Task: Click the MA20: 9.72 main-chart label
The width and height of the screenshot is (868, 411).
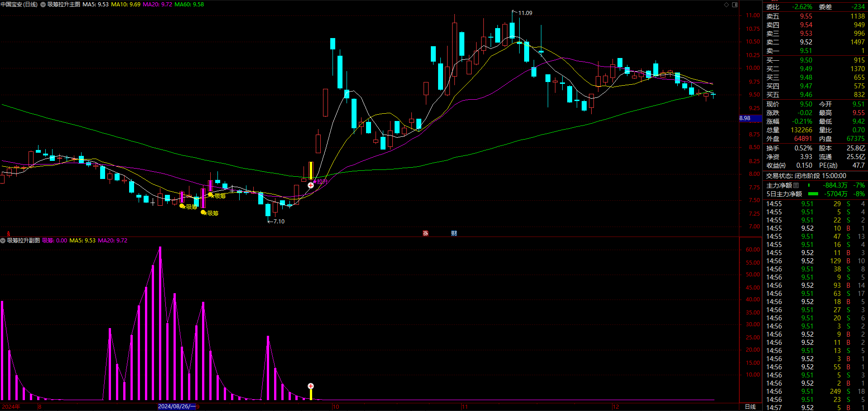Action: point(158,5)
